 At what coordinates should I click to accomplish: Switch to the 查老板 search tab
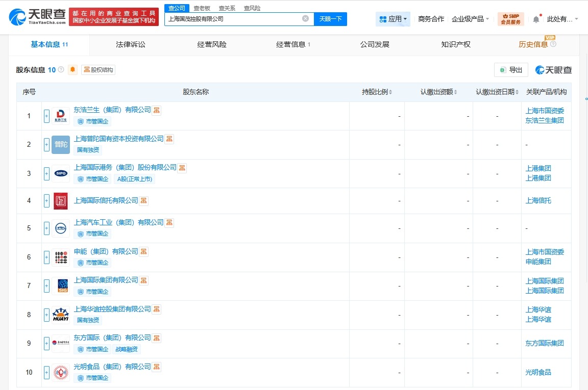202,8
